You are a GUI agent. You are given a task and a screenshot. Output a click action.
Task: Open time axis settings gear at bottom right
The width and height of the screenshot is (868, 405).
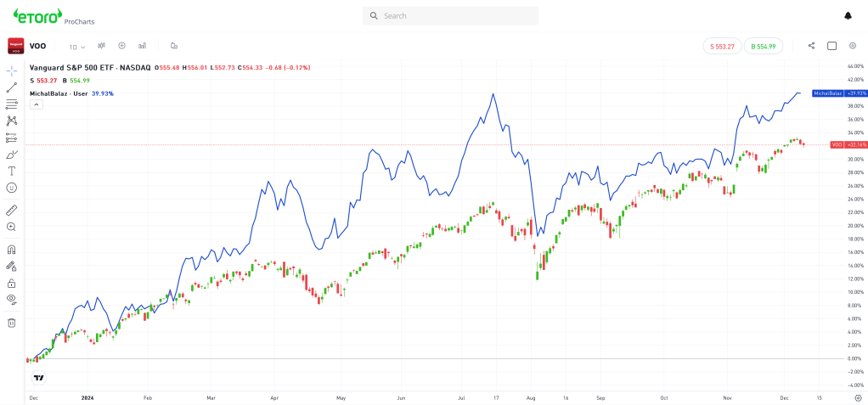[858, 397]
